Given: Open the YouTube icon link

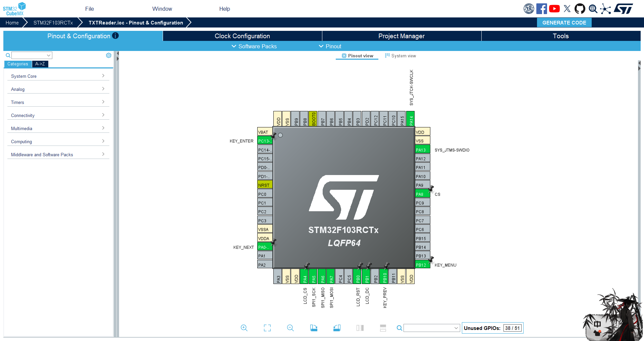Looking at the screenshot, I should [x=554, y=9].
